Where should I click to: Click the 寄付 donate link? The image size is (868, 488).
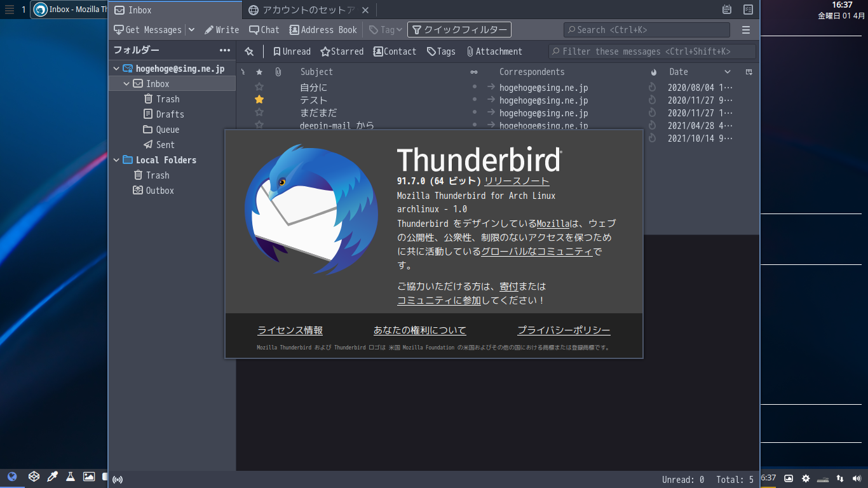click(x=509, y=287)
